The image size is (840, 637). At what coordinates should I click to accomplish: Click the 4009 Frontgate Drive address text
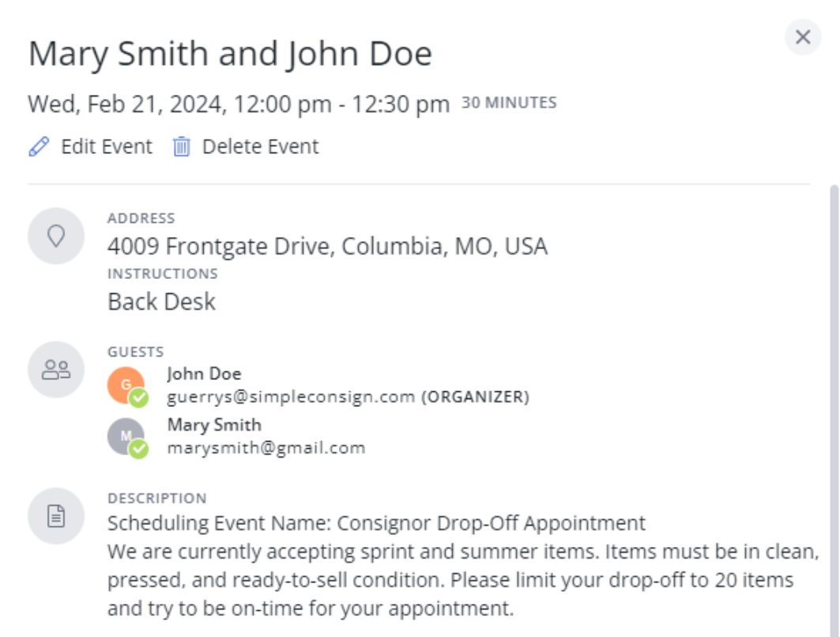[x=327, y=247]
